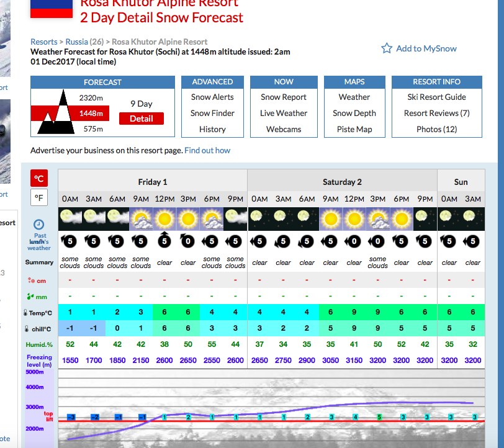The image size is (504, 448).
Task: Select the 575m bottom elevation forecast
Action: point(93,129)
